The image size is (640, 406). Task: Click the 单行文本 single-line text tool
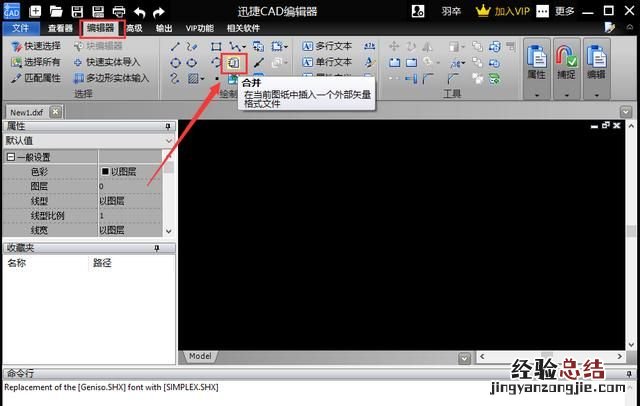327,62
